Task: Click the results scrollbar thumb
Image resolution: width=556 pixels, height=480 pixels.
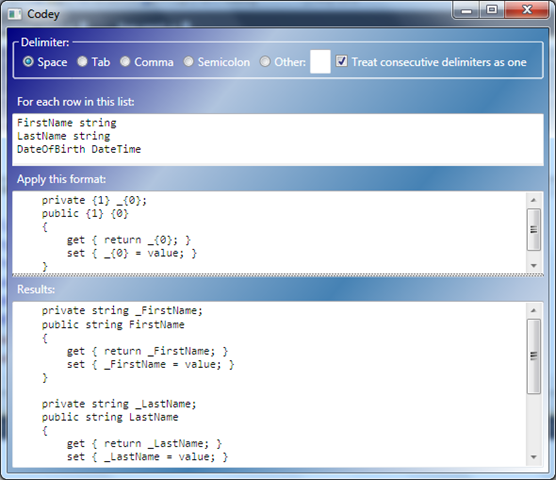Action: [534, 356]
